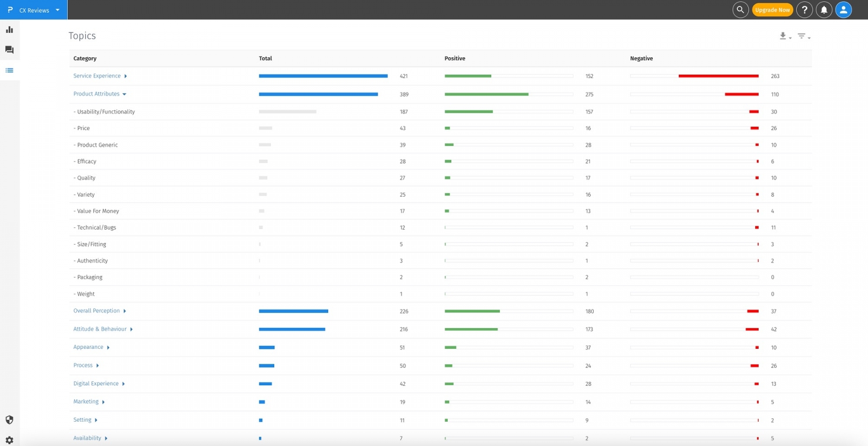This screenshot has width=868, height=446.
Task: Open the help question mark icon
Action: pyautogui.click(x=804, y=10)
